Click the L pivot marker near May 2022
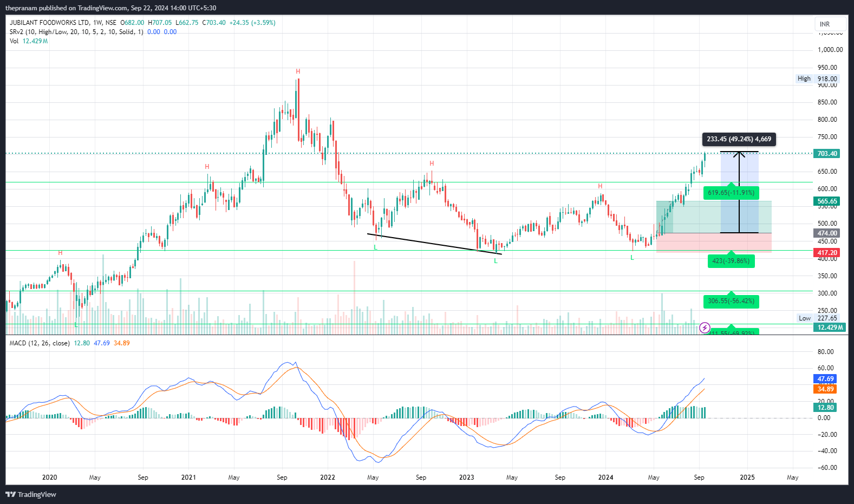854x504 pixels. coord(375,247)
